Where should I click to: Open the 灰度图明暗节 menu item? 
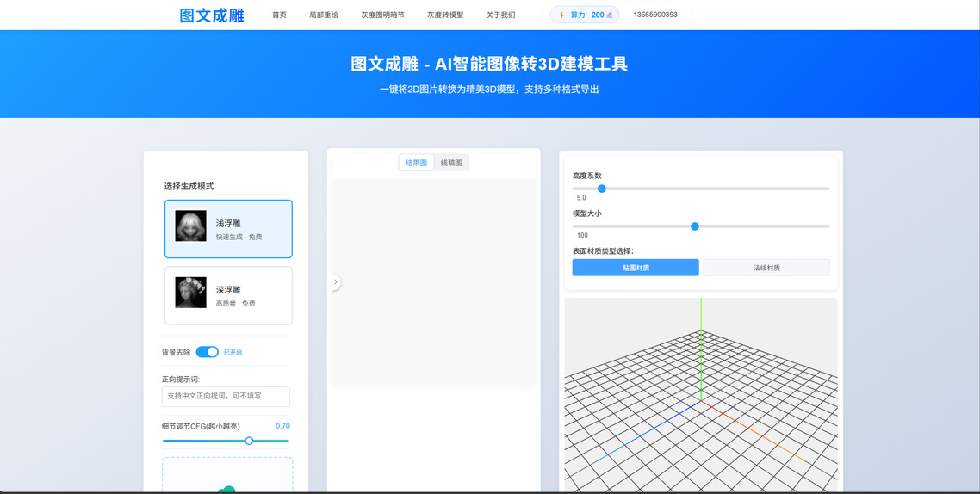382,15
